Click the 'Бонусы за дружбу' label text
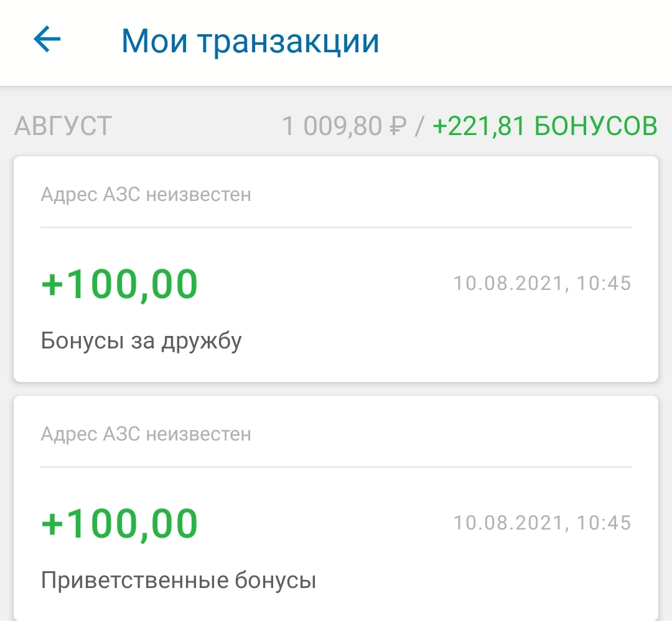The image size is (672, 621). tap(141, 342)
